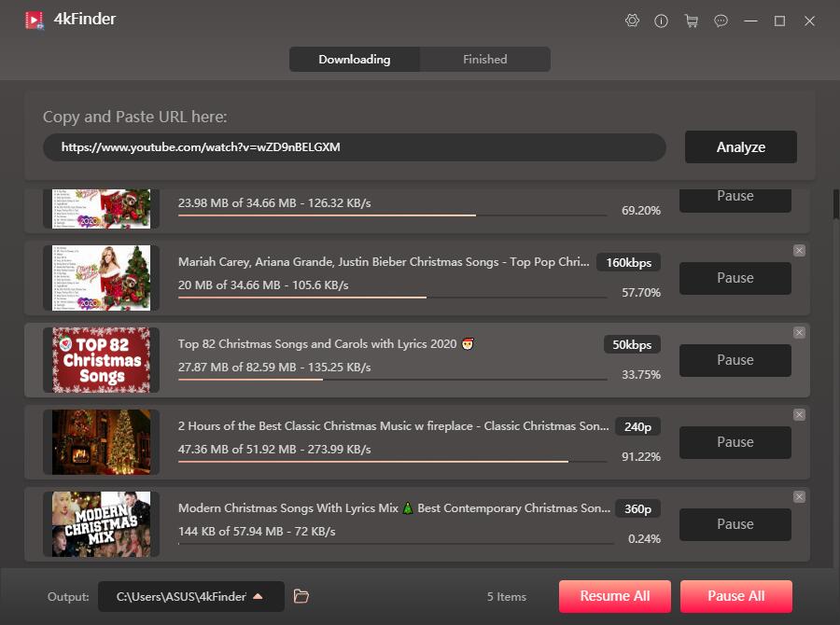This screenshot has height=625, width=840.
Task: Remove the 2 Hours Classic Christmas download
Action: [799, 415]
